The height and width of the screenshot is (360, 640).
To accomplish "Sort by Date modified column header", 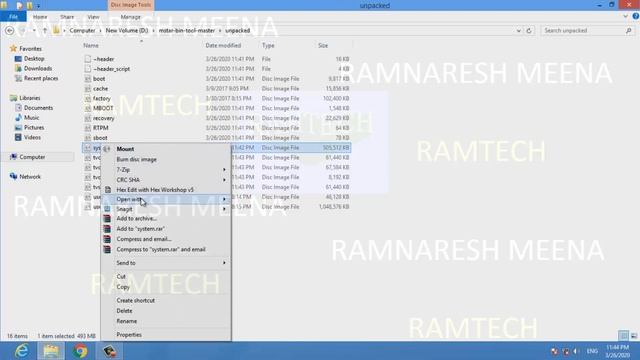I will click(223, 45).
